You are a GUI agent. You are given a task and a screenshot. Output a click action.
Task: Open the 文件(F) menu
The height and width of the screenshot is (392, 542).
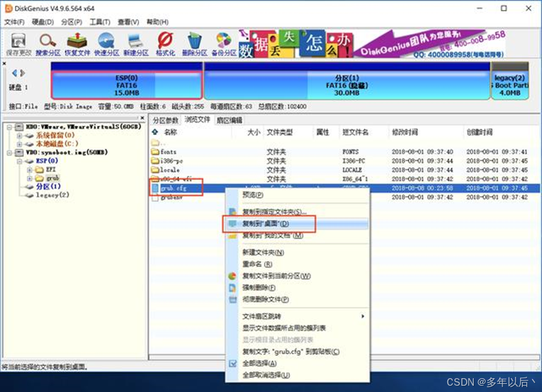[x=14, y=22]
